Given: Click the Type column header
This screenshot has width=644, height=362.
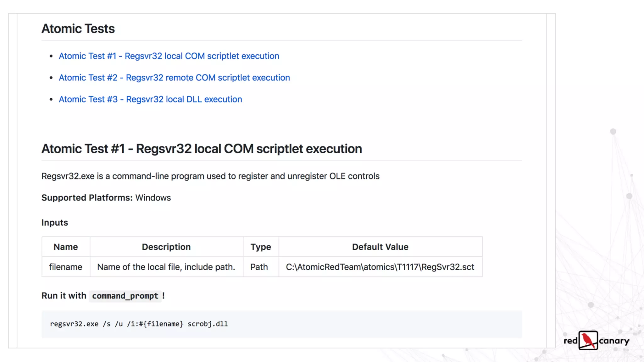Looking at the screenshot, I should point(260,247).
